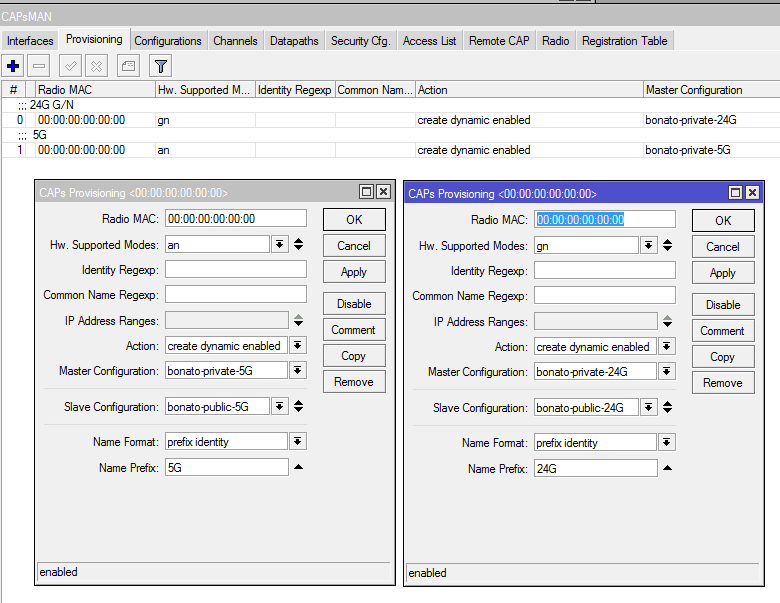Click Apply in the 5G provisioning dialog

coord(354,272)
